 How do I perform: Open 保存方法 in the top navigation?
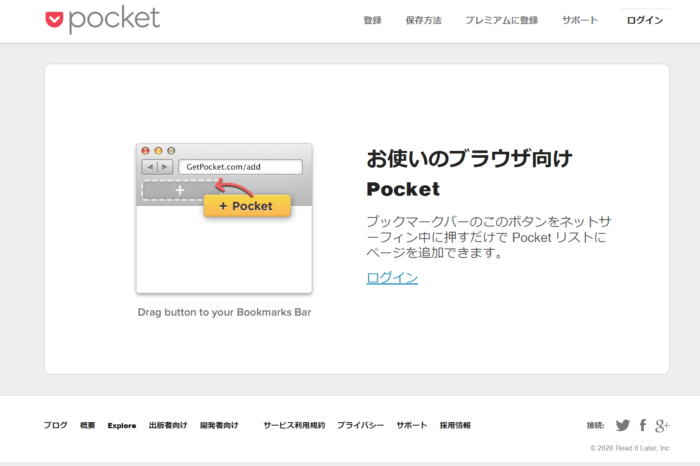tap(423, 20)
